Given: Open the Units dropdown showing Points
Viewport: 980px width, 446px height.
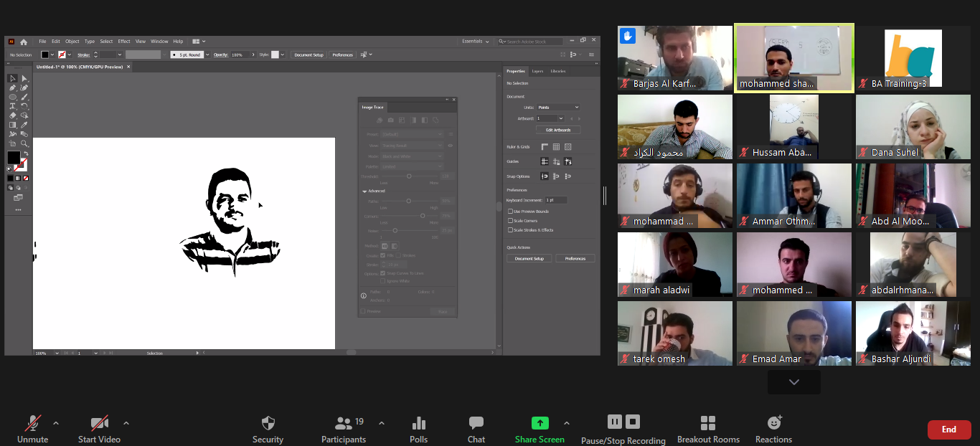Looking at the screenshot, I should coord(557,108).
